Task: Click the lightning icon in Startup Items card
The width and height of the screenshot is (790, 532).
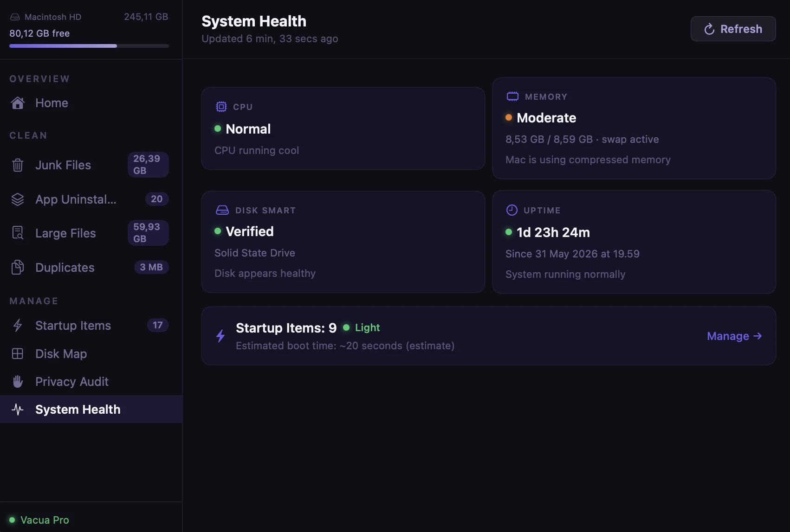Action: [220, 336]
